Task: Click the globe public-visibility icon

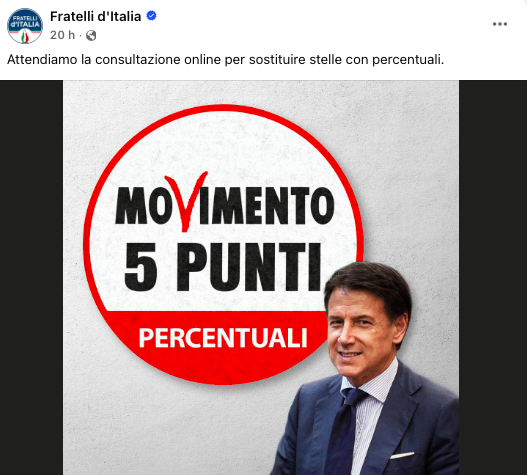Action: [x=91, y=35]
